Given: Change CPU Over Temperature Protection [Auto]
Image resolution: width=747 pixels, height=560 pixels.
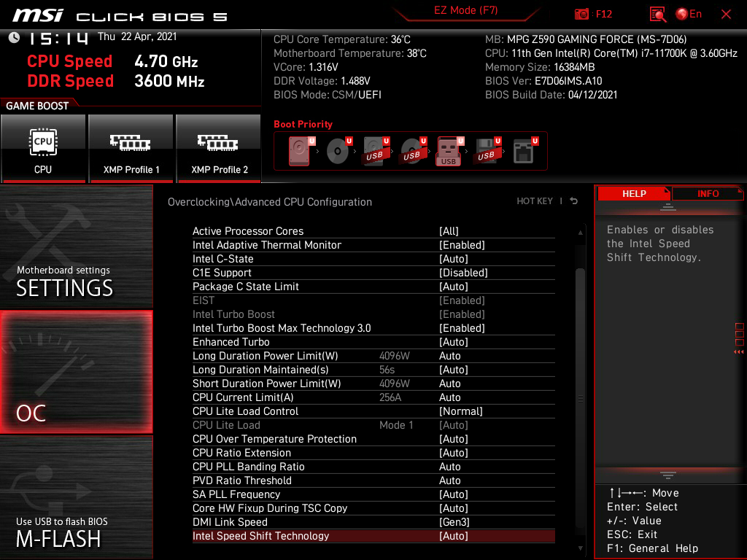Looking at the screenshot, I should pos(373,439).
